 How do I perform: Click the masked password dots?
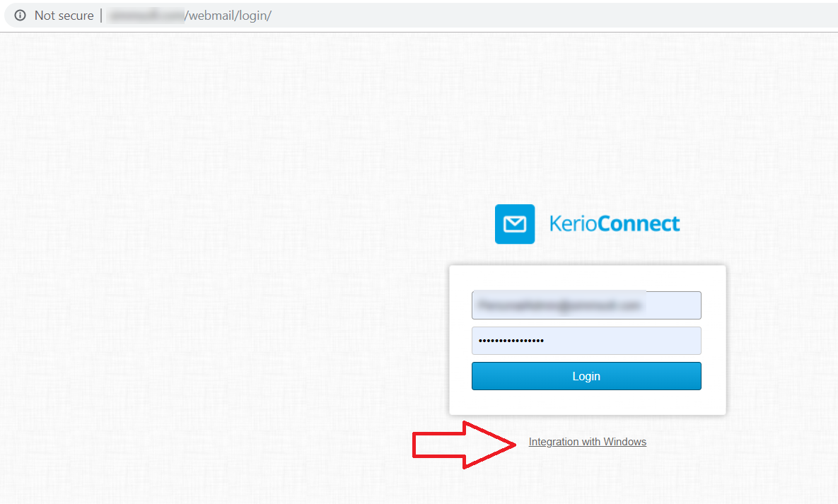(x=511, y=341)
